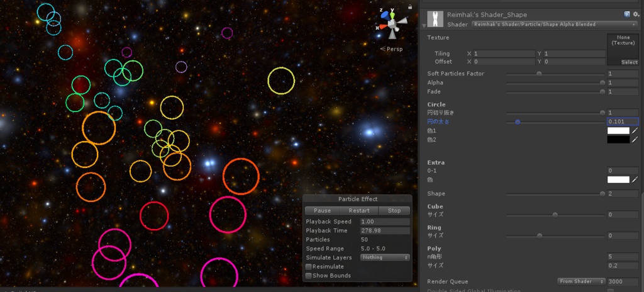Open the Shader selection dropdown

tap(555, 25)
